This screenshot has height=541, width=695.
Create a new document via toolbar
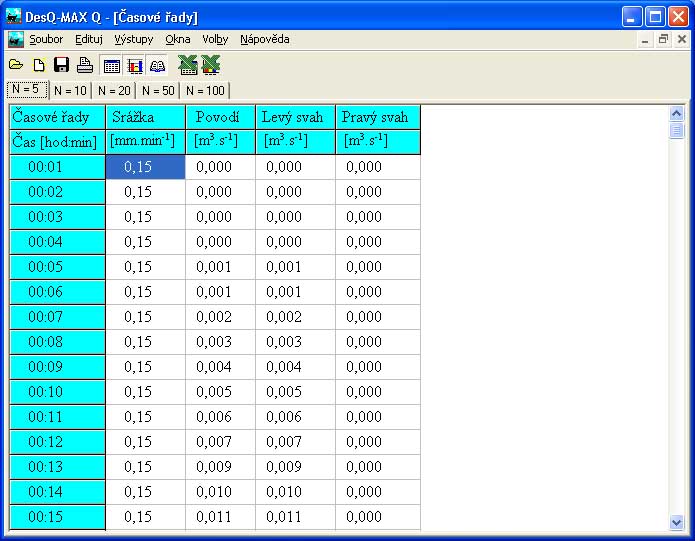pos(39,65)
